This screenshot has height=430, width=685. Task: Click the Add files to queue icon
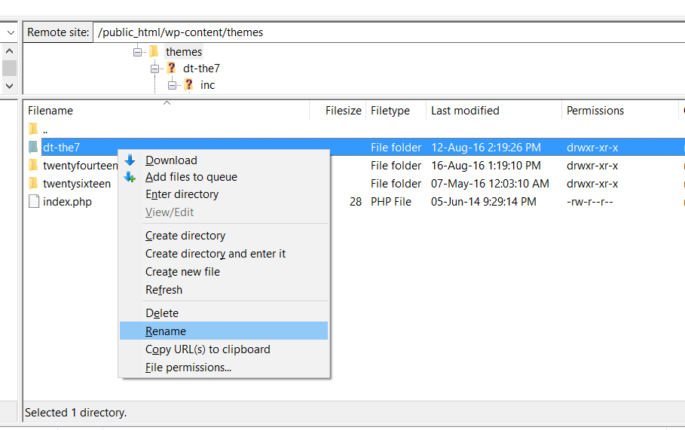click(129, 177)
